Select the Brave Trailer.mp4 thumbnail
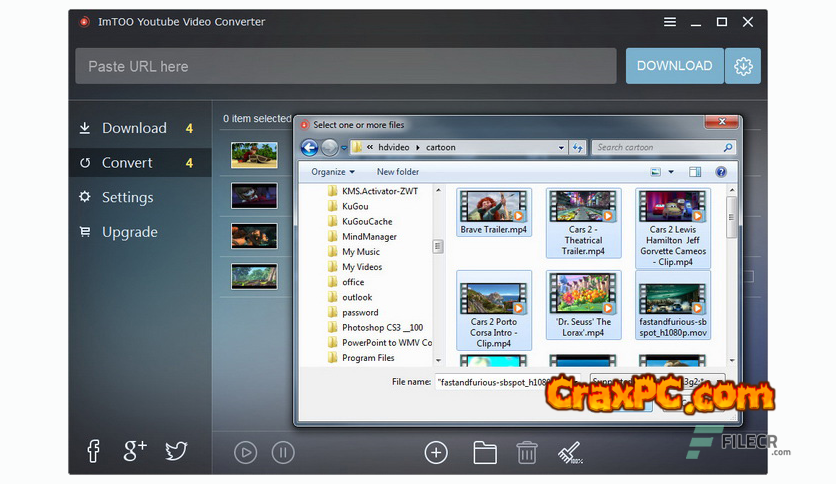The height and width of the screenshot is (484, 836). 493,212
